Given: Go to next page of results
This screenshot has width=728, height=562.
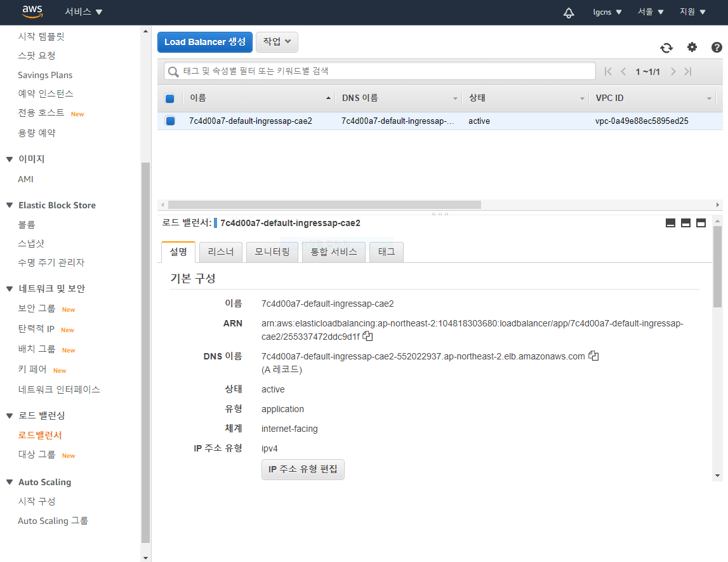Looking at the screenshot, I should coord(673,72).
